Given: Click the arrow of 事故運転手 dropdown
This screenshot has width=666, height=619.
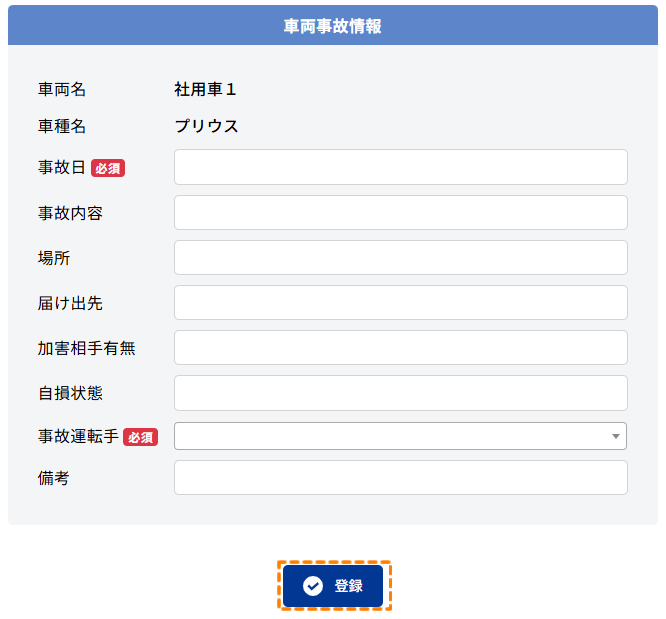Looking at the screenshot, I should pyautogui.click(x=615, y=437).
